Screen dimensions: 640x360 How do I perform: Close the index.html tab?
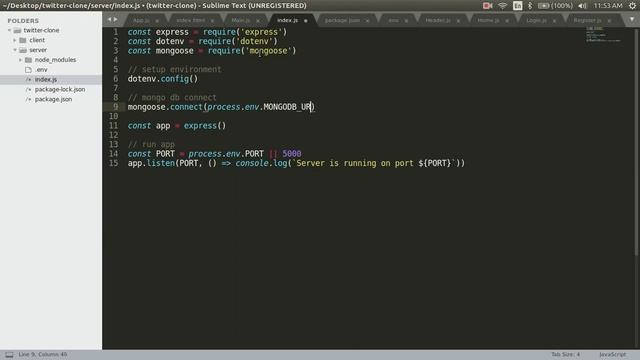(212, 20)
